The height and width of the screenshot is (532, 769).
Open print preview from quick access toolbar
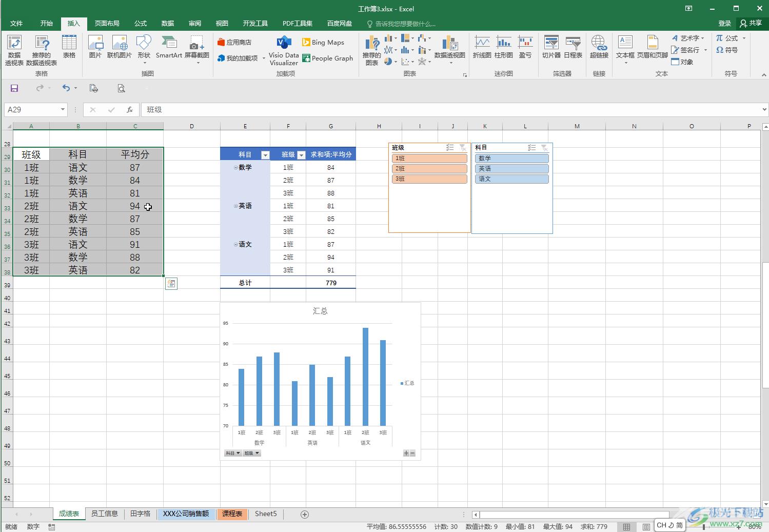(121, 88)
